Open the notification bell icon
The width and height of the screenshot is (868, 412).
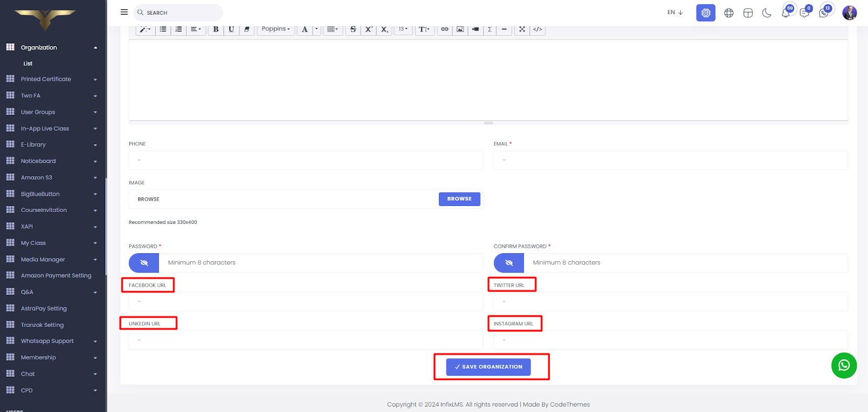[786, 13]
